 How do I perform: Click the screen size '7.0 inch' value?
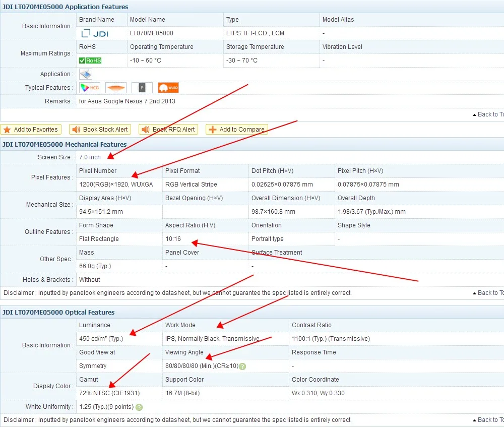tap(90, 157)
